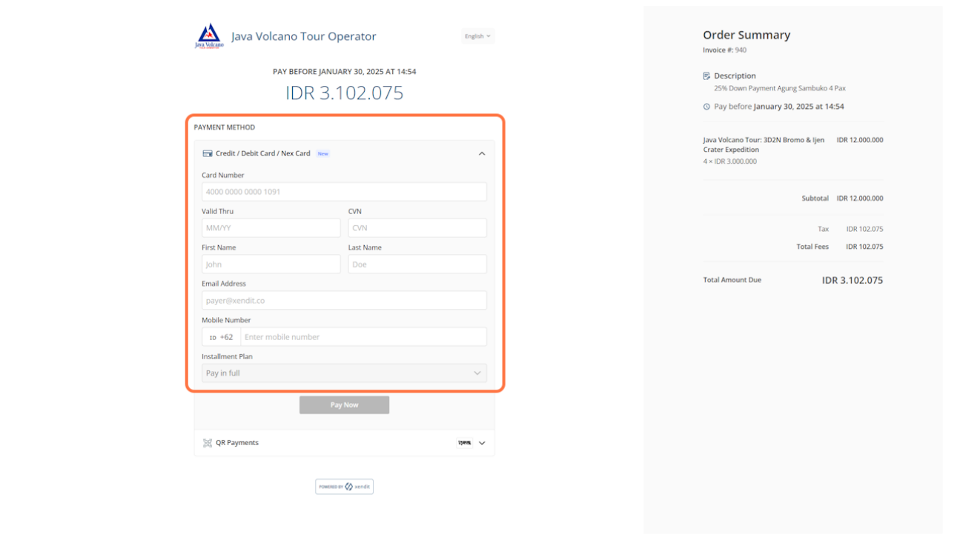
Task: Collapse the Credit / Debit Card section
Action: [x=482, y=153]
